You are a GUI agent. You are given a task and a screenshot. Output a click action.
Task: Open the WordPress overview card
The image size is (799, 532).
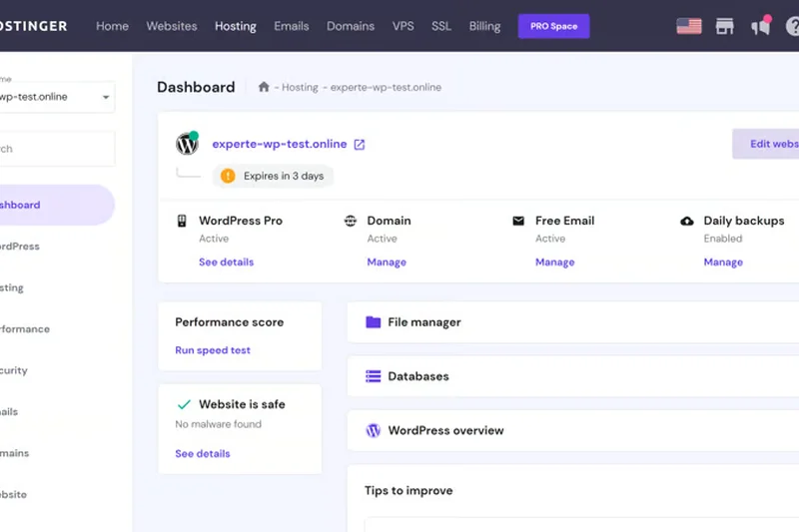click(x=572, y=430)
